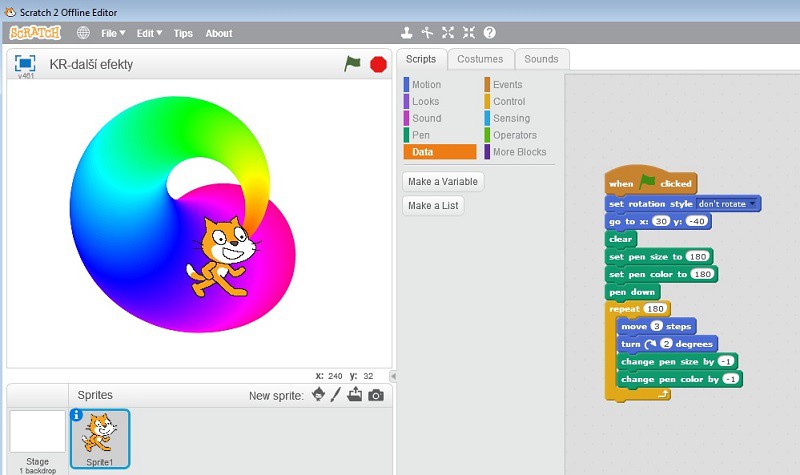The image size is (800, 475).
Task: Select the Motion block category
Action: [439, 85]
